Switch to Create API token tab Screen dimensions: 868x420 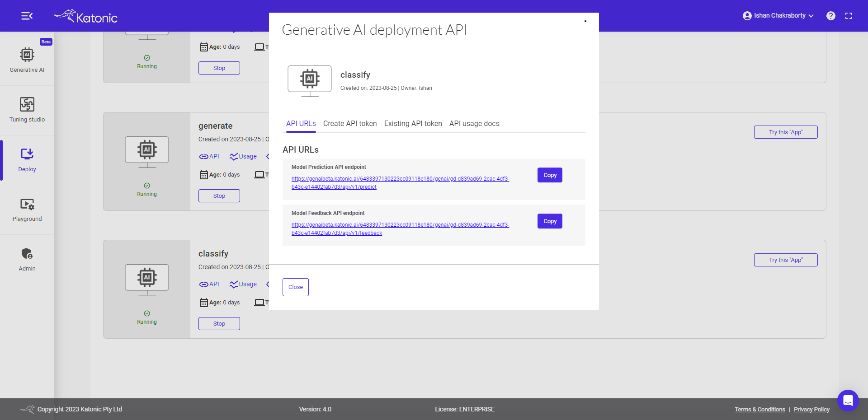(x=350, y=124)
